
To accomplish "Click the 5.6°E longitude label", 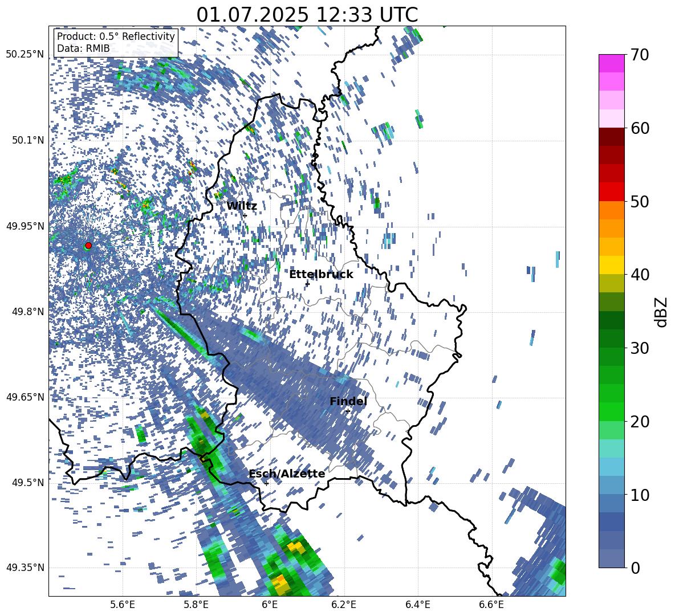I will (x=123, y=605).
